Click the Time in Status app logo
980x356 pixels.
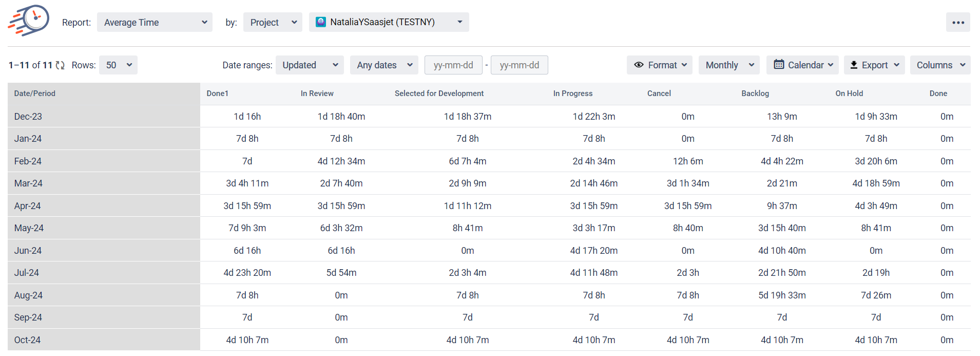[x=29, y=21]
